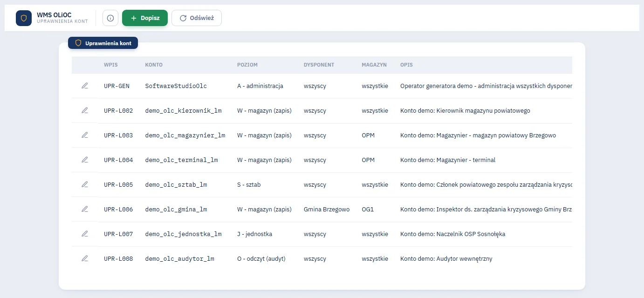Select the demo_olc_audytor_lm account cell

180,259
